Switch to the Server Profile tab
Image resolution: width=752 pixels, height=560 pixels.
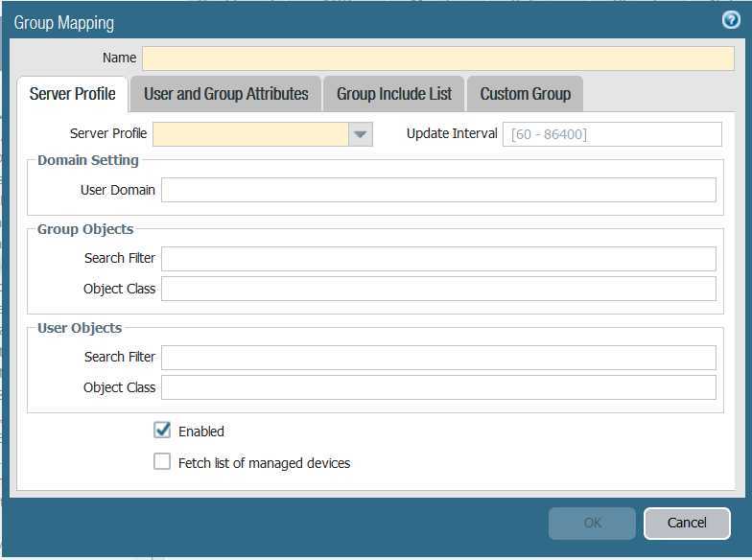click(73, 94)
